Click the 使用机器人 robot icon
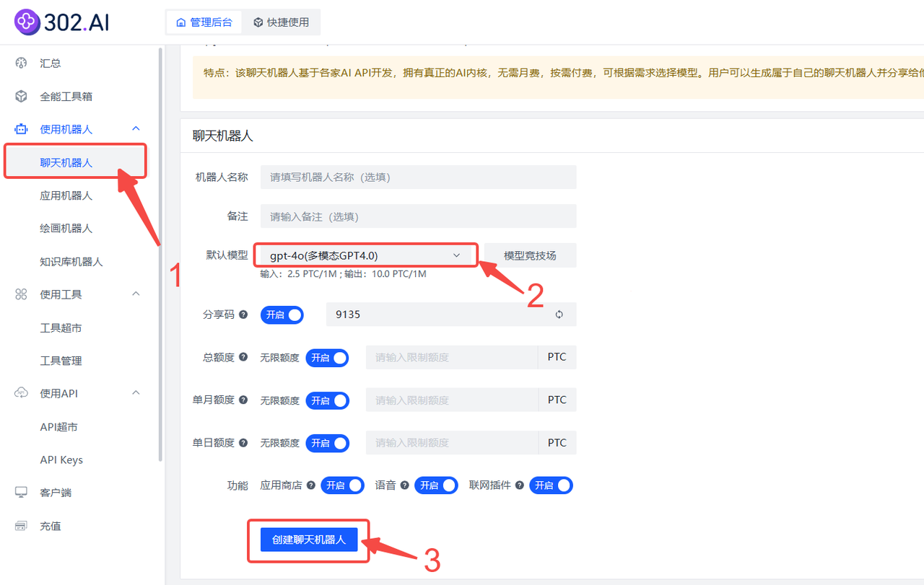Viewport: 924px width, 585px height. (22, 129)
